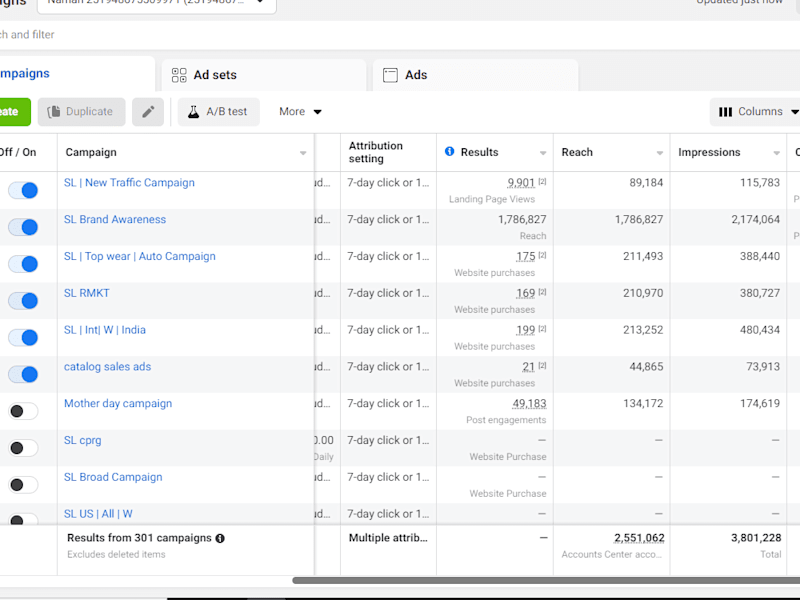800x600 pixels.
Task: Click the 49,183 Post engagements result
Action: click(529, 403)
